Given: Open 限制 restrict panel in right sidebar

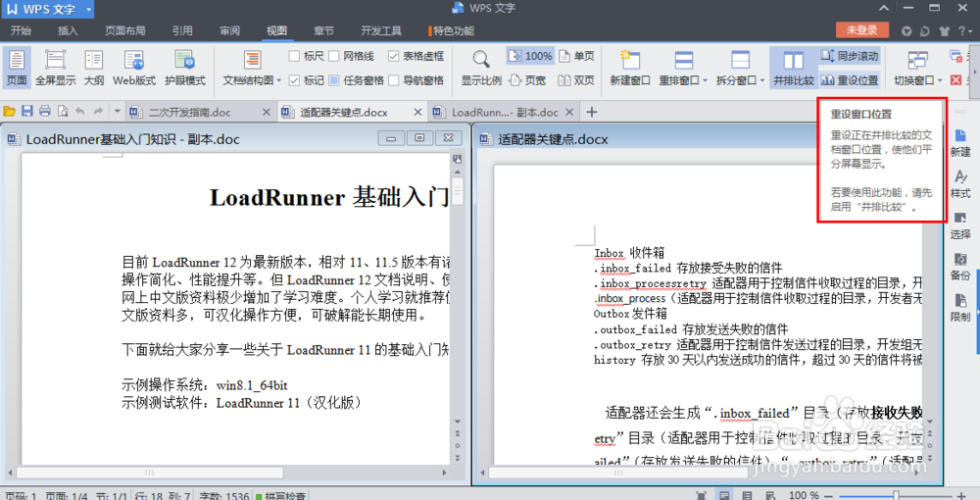Looking at the screenshot, I should point(960,308).
